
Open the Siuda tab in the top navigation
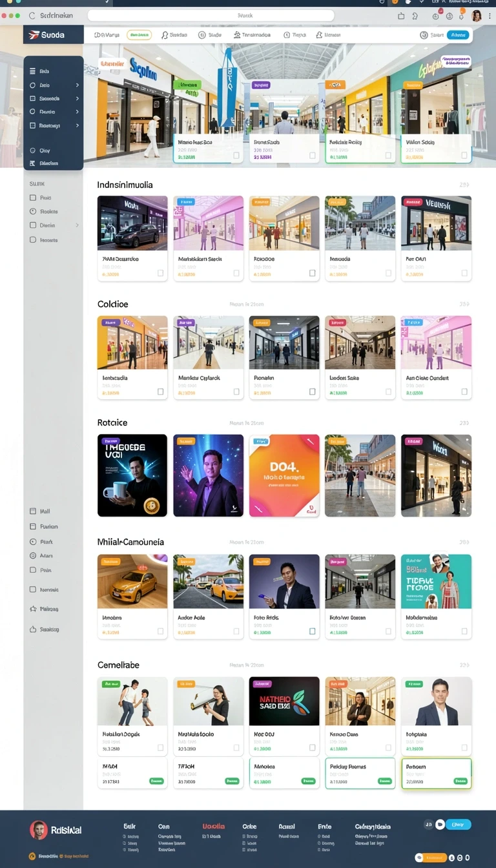click(x=211, y=35)
